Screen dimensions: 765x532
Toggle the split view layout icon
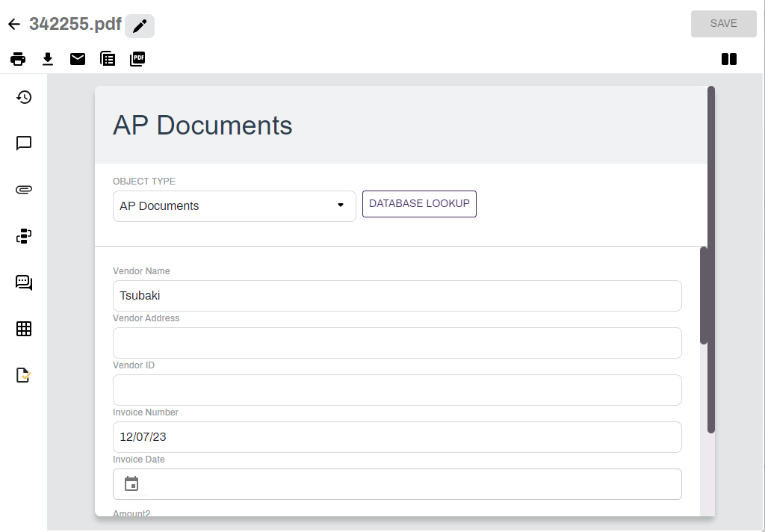(x=729, y=59)
